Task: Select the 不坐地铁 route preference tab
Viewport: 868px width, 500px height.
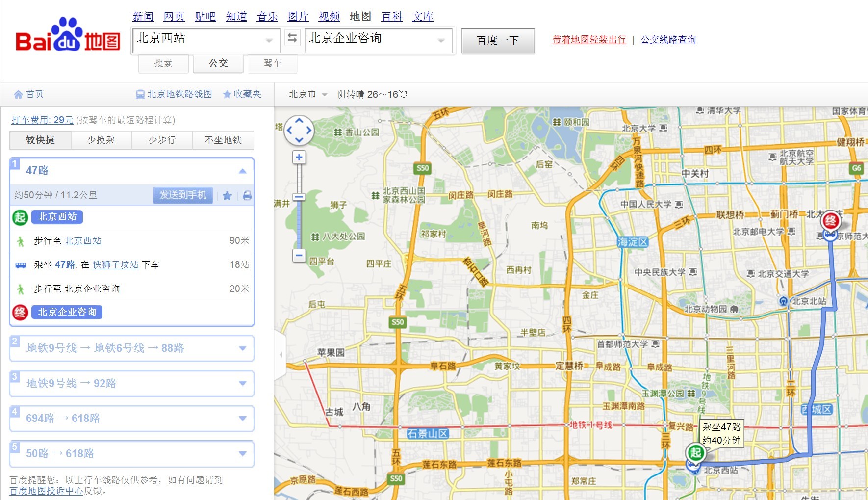Action: 223,140
